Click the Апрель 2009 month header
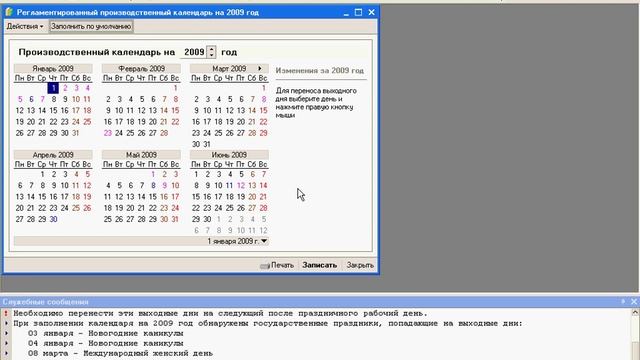The width and height of the screenshot is (640, 360). point(53,155)
